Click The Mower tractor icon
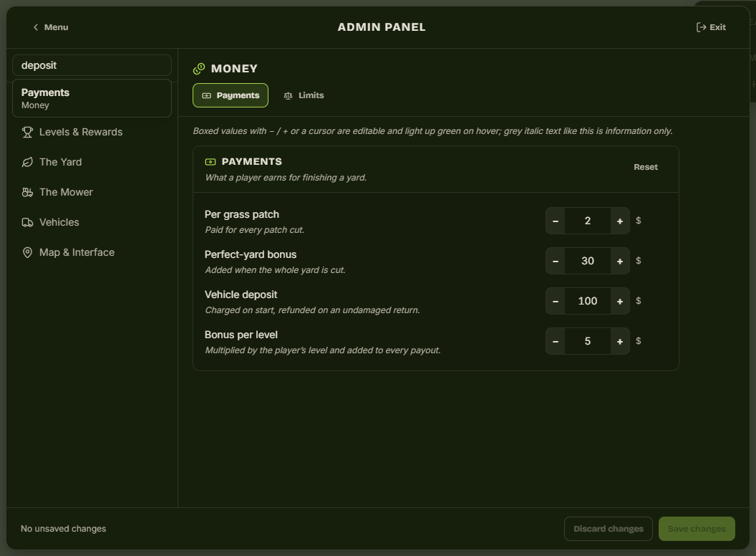The image size is (756, 556). pyautogui.click(x=27, y=192)
